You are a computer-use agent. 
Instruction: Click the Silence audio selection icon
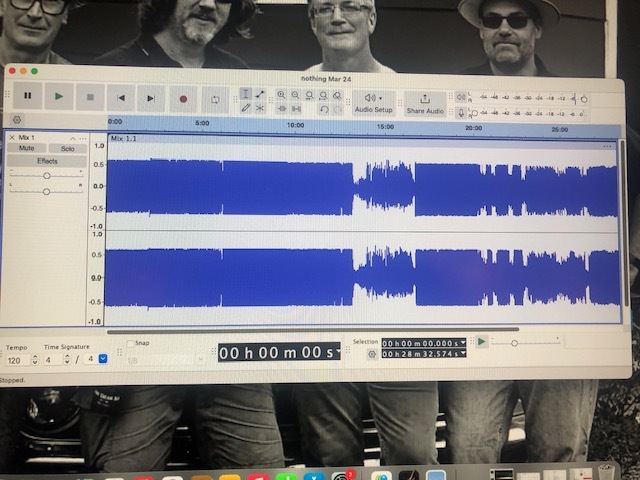[x=296, y=109]
